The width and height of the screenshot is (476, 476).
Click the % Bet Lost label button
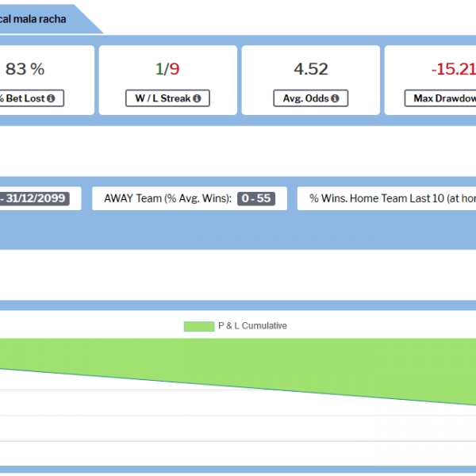click(30, 98)
